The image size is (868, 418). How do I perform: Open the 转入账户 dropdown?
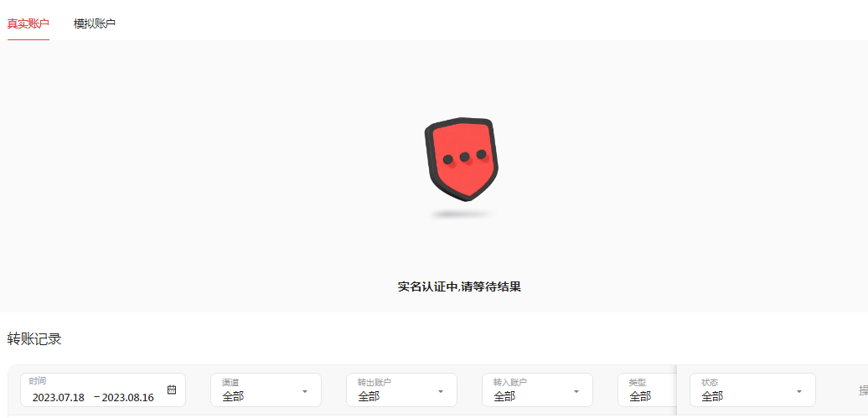[x=537, y=390]
